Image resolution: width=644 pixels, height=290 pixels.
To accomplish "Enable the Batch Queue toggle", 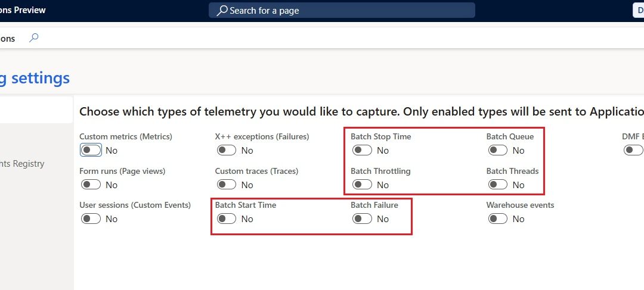I will [x=498, y=150].
